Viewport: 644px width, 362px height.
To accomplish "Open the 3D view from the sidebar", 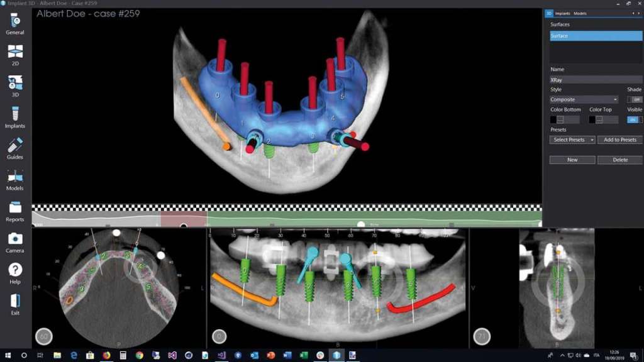I will 15,86.
